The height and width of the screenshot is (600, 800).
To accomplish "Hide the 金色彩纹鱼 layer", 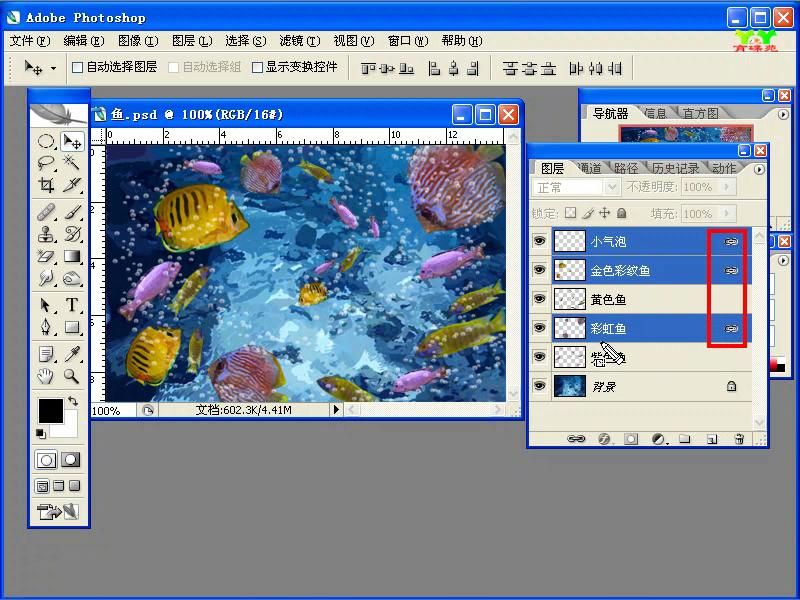I will pyautogui.click(x=539, y=270).
